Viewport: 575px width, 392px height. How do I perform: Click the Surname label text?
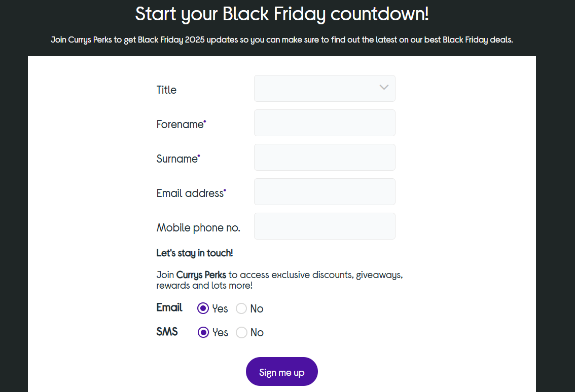[177, 159]
